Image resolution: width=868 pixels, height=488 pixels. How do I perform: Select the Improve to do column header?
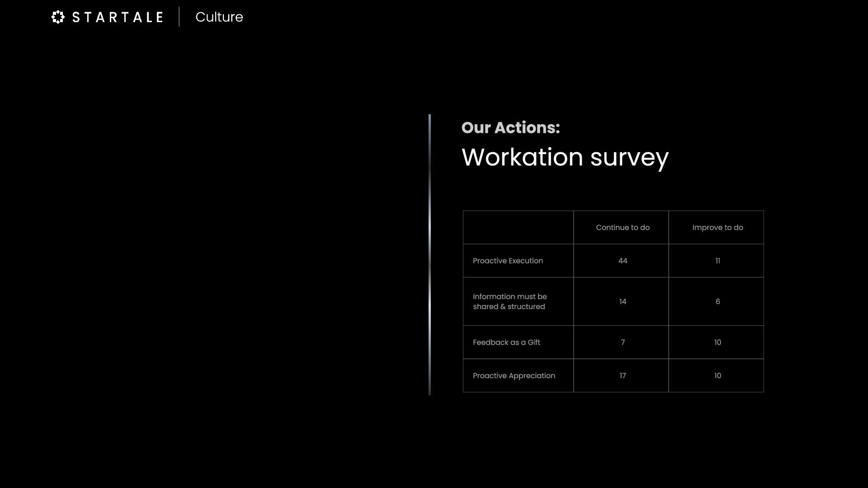[x=717, y=228]
